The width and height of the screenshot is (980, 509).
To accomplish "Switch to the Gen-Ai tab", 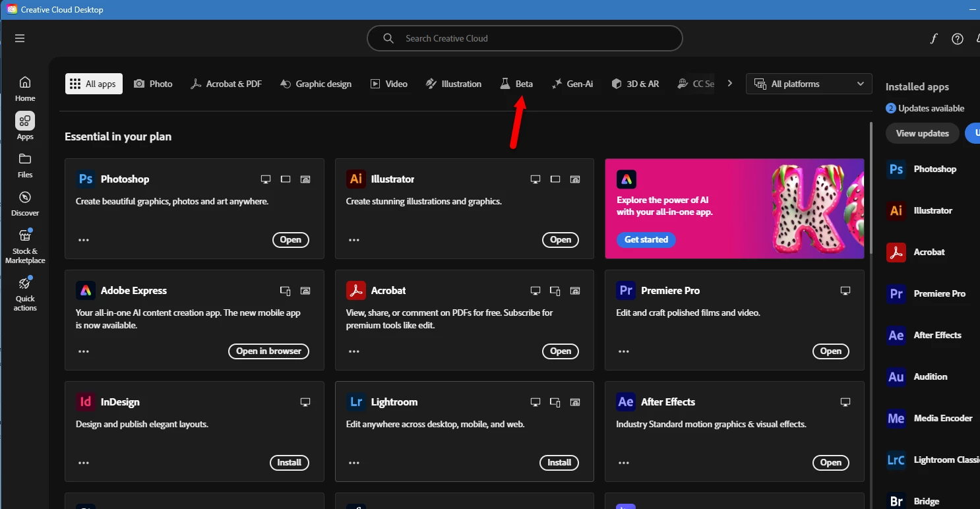I will (572, 84).
